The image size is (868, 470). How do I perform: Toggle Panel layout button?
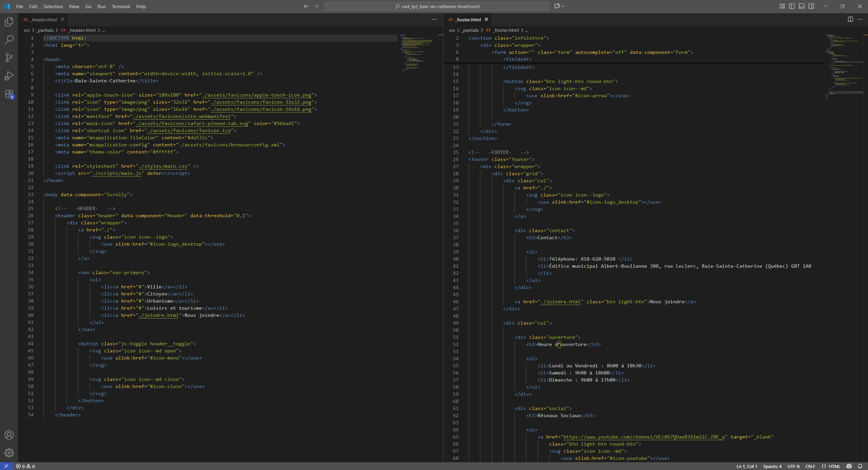(802, 6)
